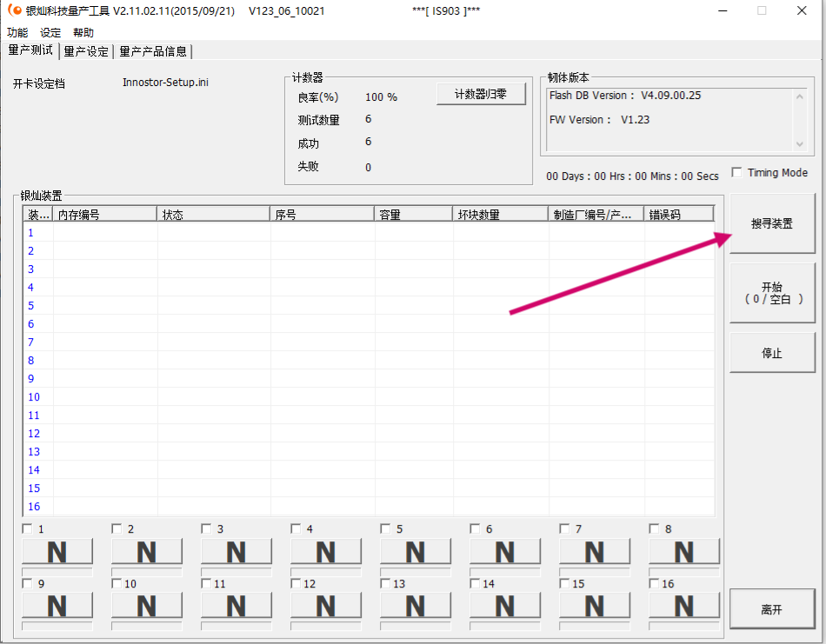Image resolution: width=826 pixels, height=644 pixels.
Task: Enable the Timing Mode checkbox
Action: click(x=736, y=172)
